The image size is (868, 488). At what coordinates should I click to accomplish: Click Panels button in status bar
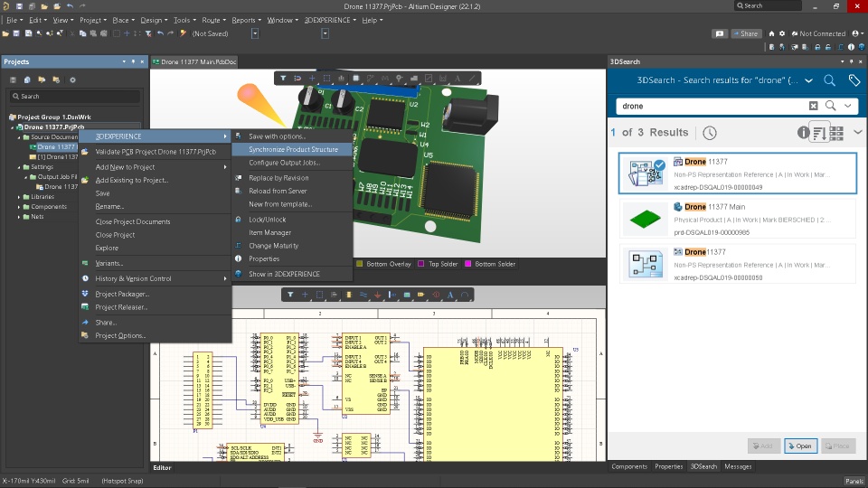tap(854, 482)
